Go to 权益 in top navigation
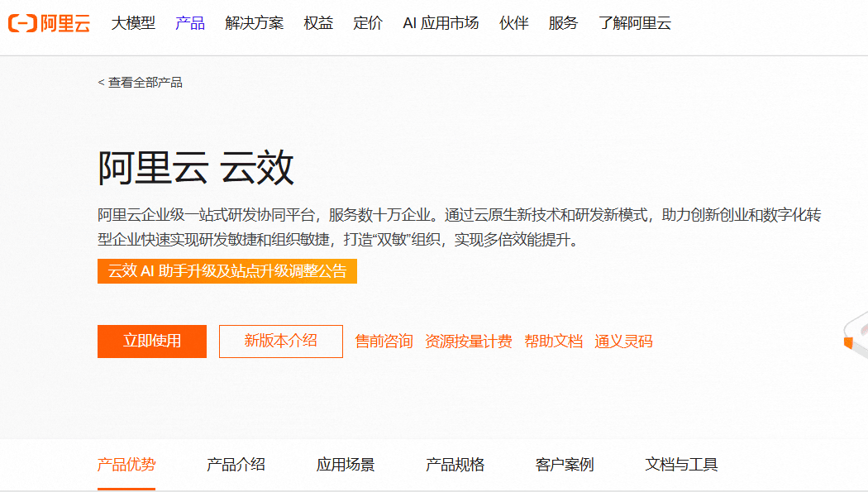 pyautogui.click(x=318, y=23)
